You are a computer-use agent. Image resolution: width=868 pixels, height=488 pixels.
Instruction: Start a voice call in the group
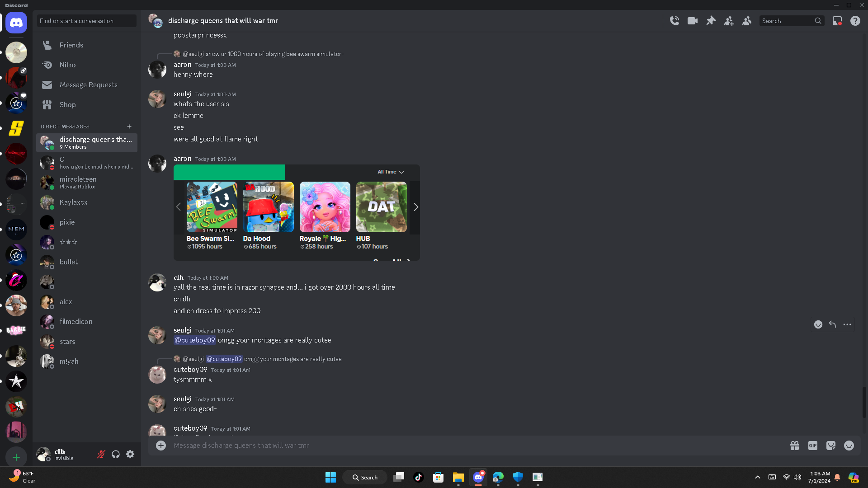675,21
